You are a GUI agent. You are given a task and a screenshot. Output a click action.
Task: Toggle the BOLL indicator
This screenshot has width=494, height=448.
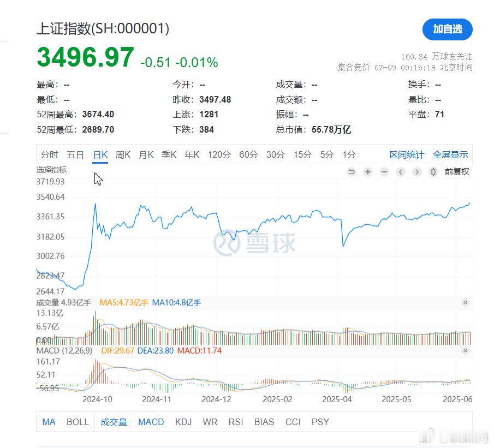(78, 422)
